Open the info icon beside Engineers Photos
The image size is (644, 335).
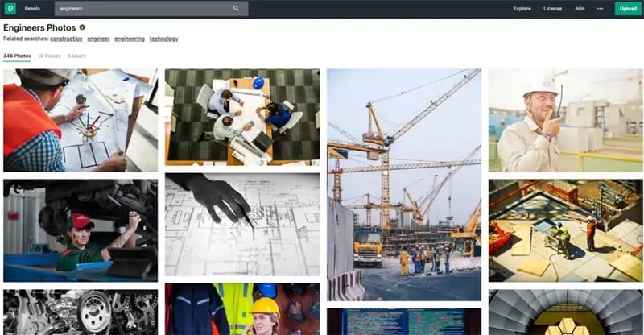[x=82, y=27]
